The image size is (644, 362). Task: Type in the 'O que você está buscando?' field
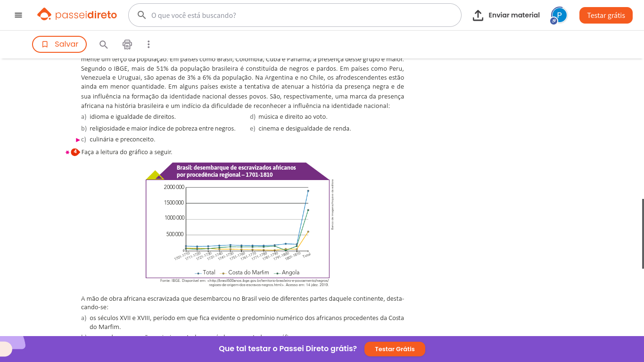tap(302, 15)
